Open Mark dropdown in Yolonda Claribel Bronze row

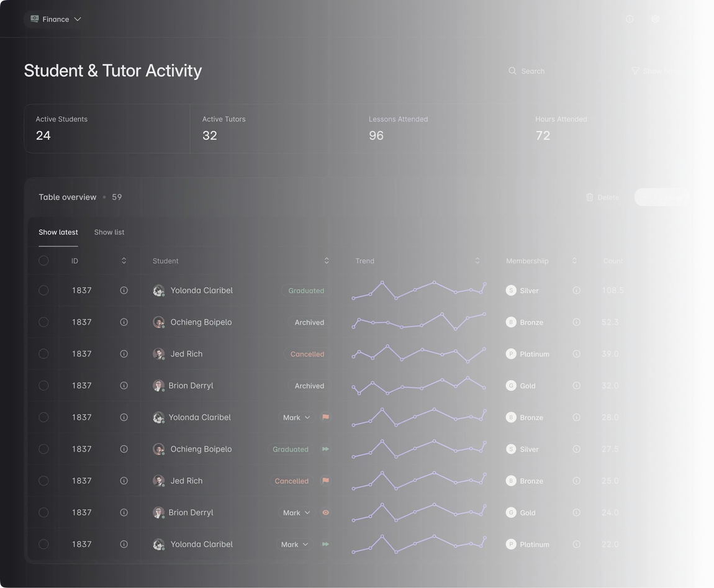(x=296, y=417)
